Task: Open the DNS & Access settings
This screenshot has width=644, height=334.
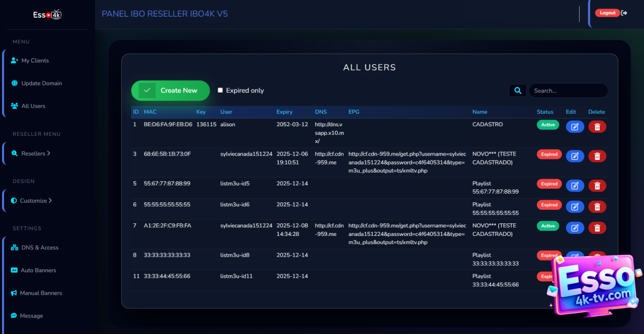Action: [39, 247]
